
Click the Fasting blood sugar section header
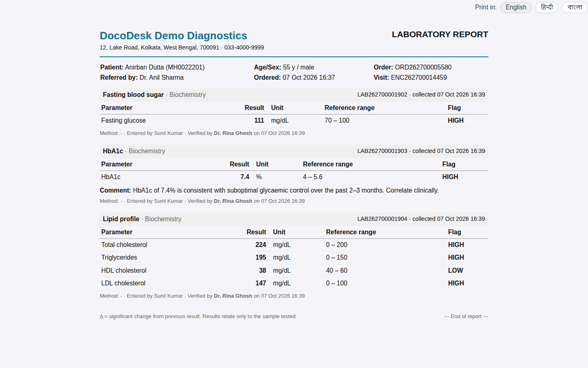pos(294,94)
